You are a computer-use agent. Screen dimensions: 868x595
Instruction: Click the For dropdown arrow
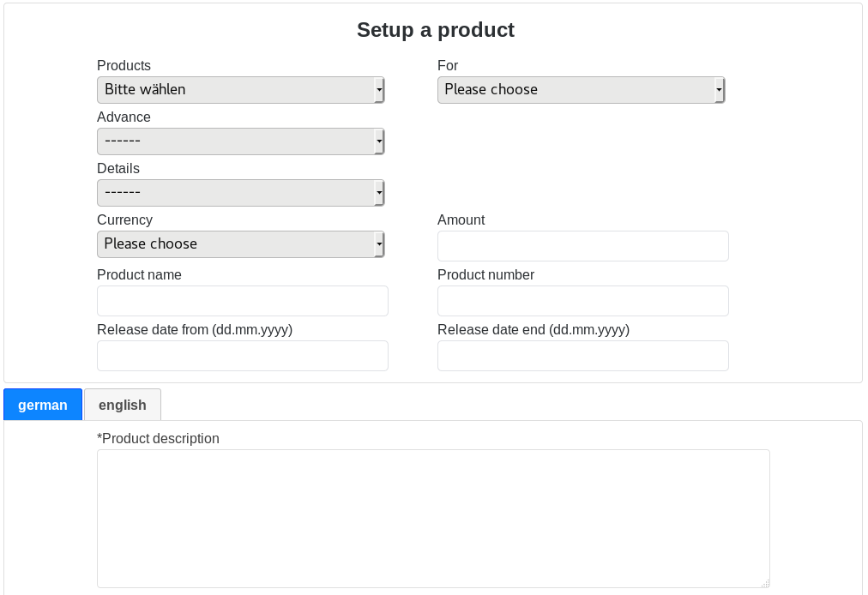coord(720,90)
